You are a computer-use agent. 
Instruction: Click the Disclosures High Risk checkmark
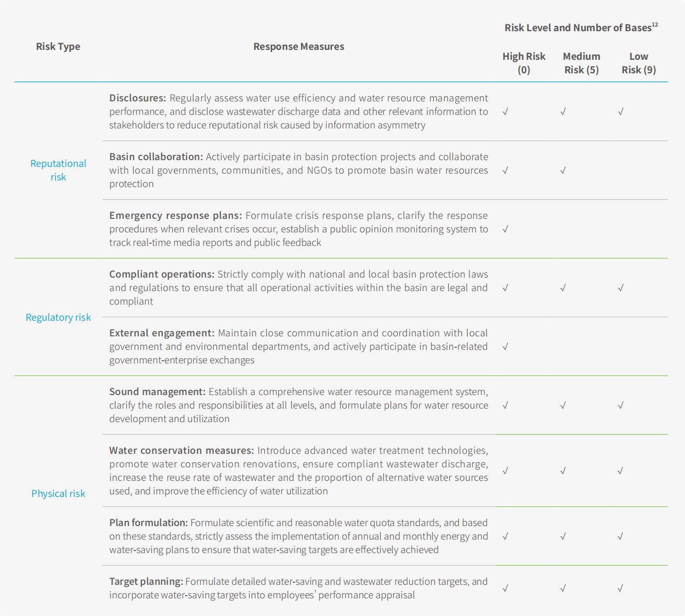click(x=506, y=112)
